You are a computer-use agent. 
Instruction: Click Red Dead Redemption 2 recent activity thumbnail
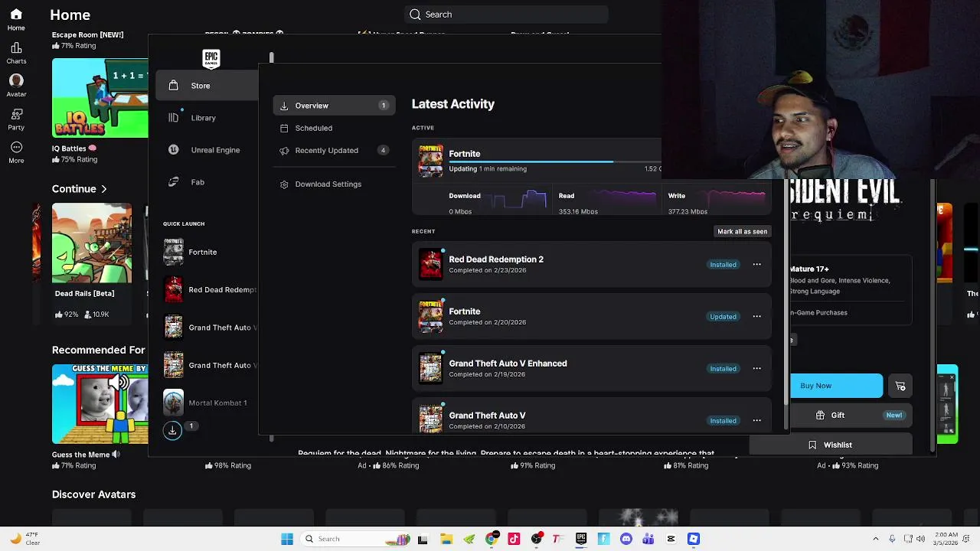[430, 264]
